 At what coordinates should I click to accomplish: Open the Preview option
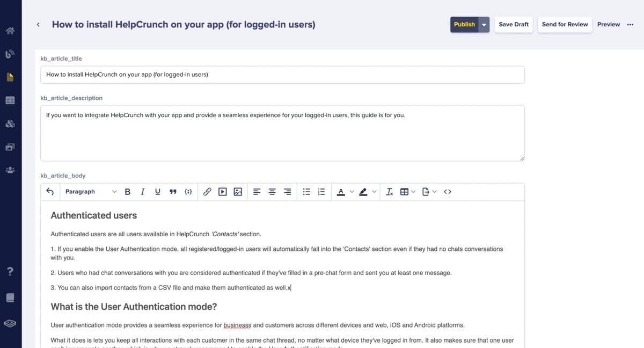[608, 24]
